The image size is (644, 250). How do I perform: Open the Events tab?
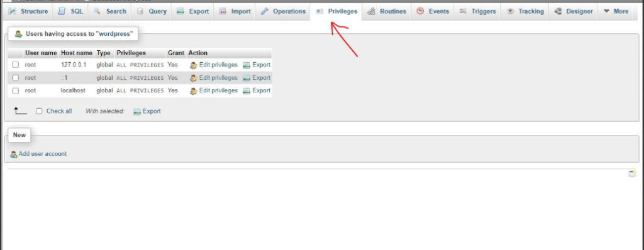(433, 11)
